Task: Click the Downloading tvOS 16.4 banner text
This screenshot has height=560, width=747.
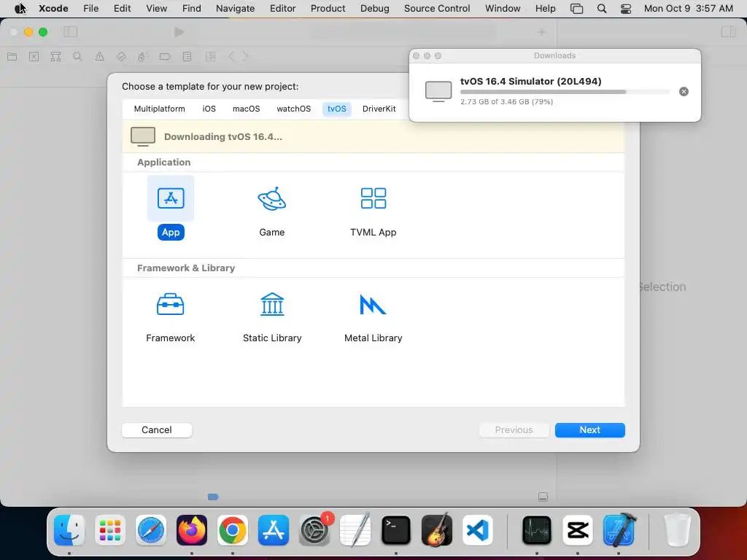Action: point(223,136)
